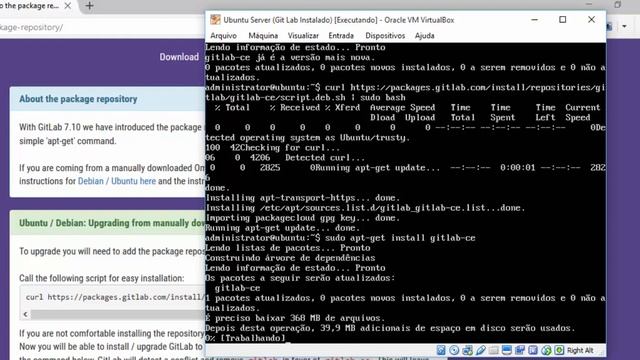
Task: Open the Arquivo menu
Action: tap(223, 36)
